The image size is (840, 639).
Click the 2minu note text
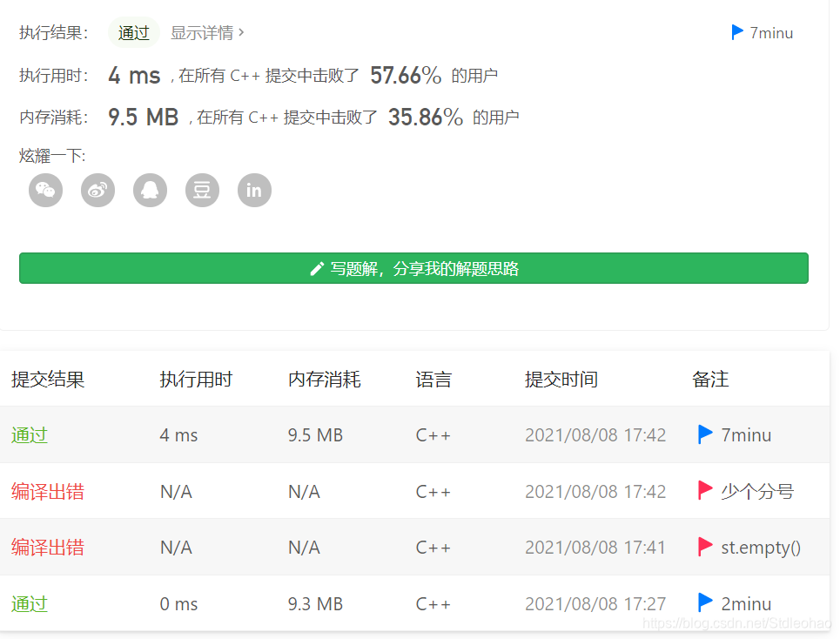(746, 603)
